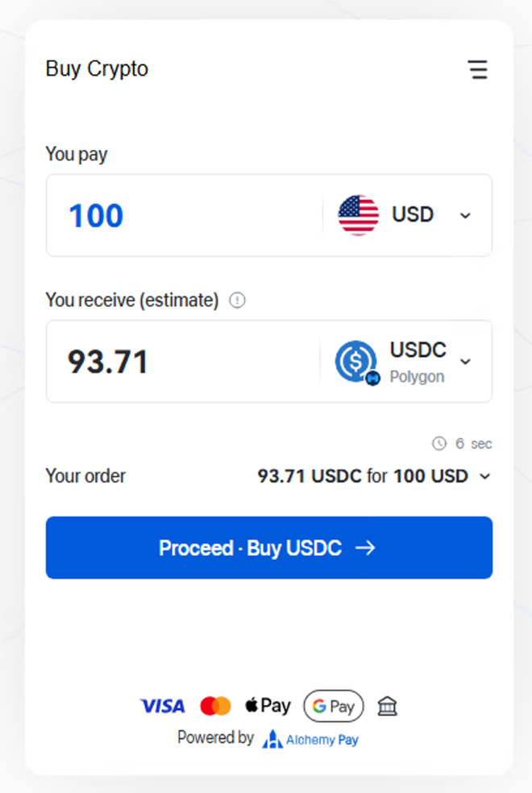Click the info icon beside receive estimate

(x=237, y=301)
